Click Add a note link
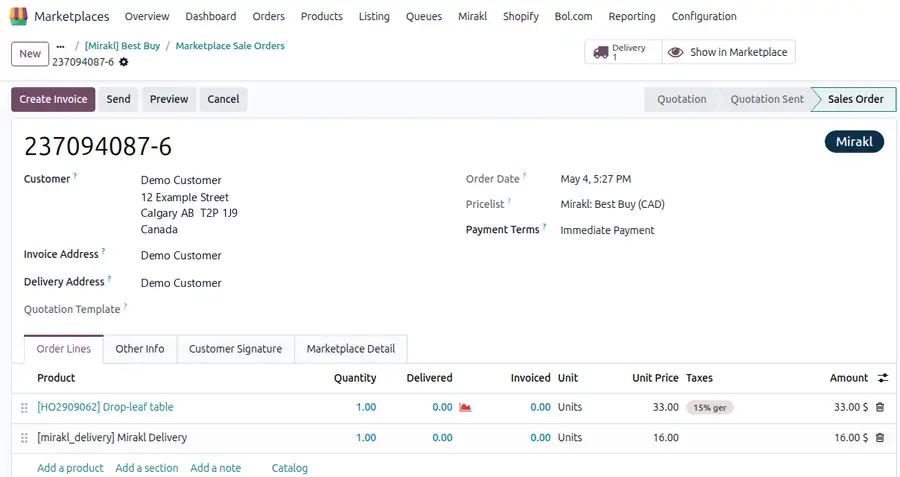This screenshot has width=900, height=477. 215,468
